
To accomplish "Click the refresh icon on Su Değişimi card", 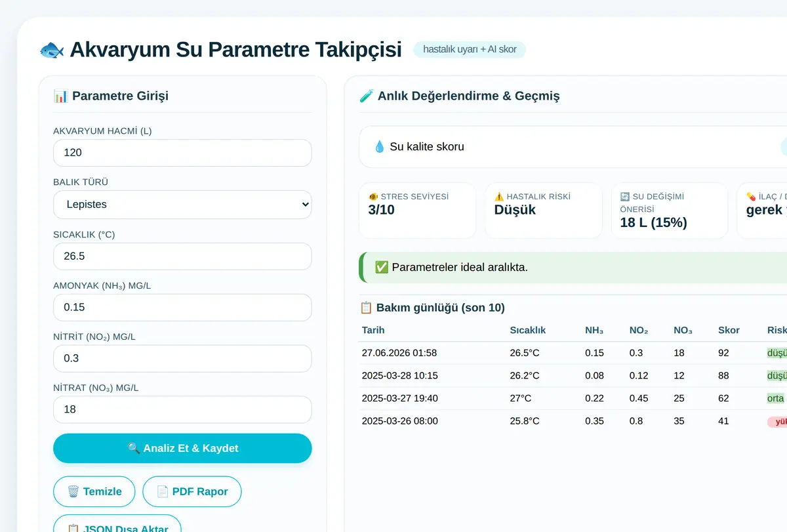I will [625, 196].
